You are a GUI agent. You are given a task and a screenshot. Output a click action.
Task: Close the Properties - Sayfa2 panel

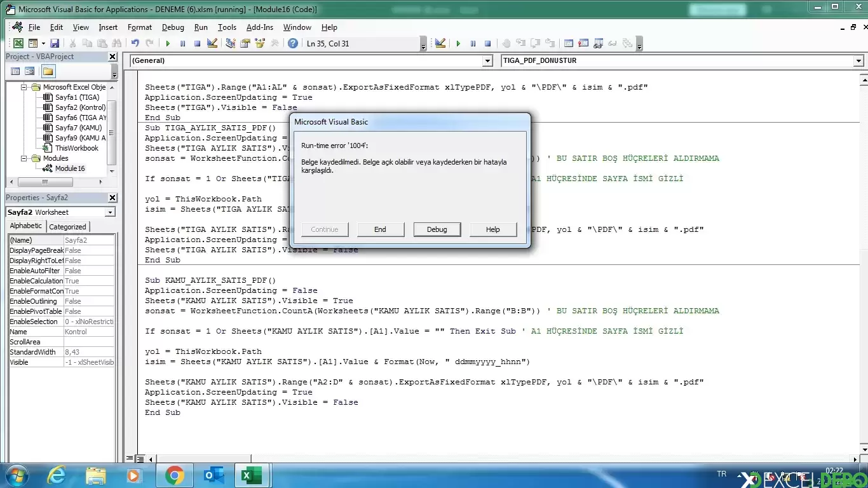(112, 198)
